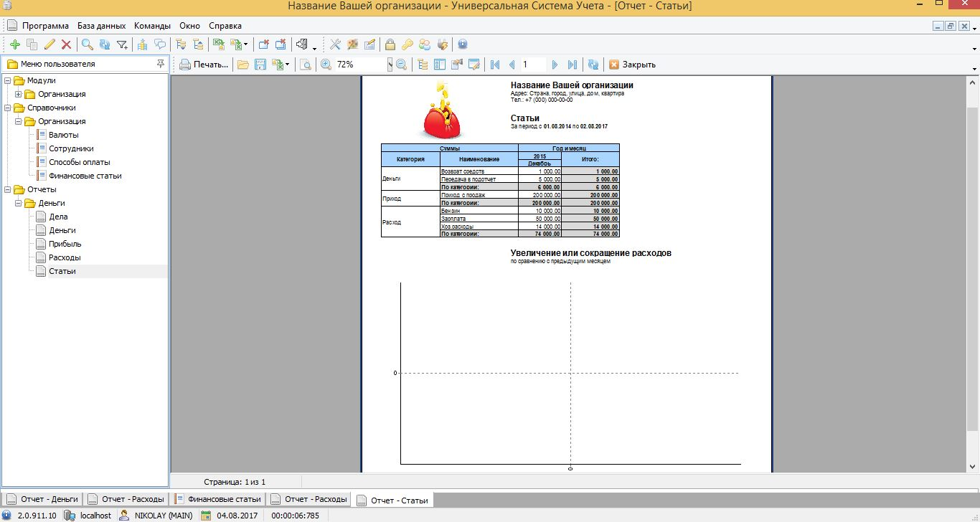Collapse the Справочники tree node
This screenshot has width=980, height=522.
tap(7, 108)
